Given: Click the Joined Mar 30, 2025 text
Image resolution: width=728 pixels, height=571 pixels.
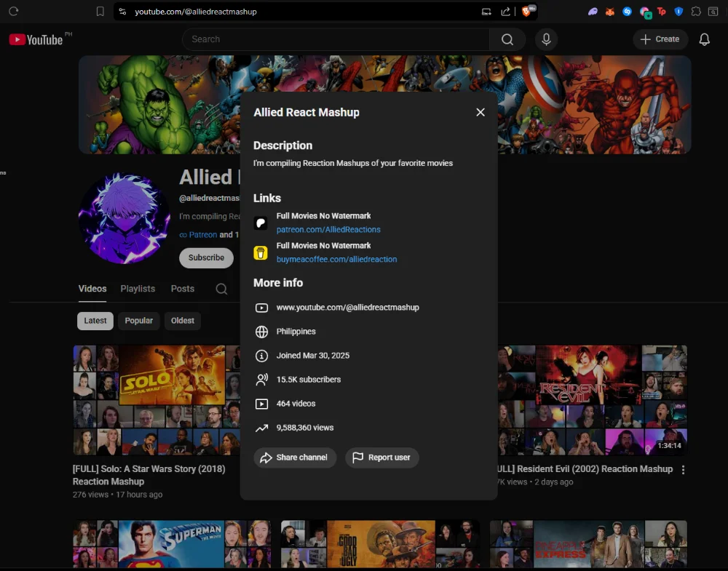Looking at the screenshot, I should [313, 356].
